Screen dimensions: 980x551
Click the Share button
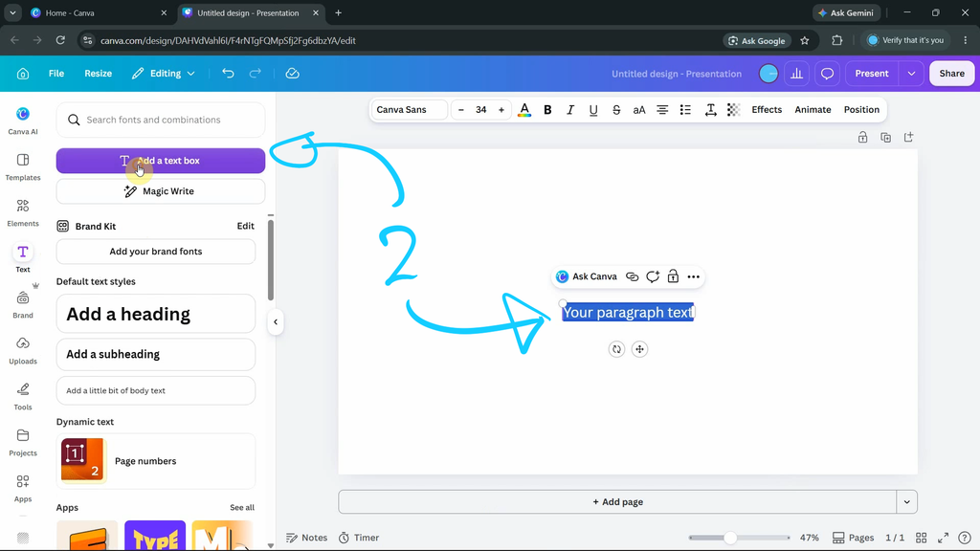(x=951, y=74)
